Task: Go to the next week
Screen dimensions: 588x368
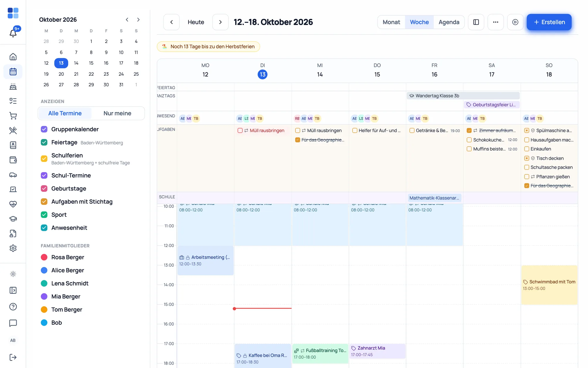Action: pos(220,22)
